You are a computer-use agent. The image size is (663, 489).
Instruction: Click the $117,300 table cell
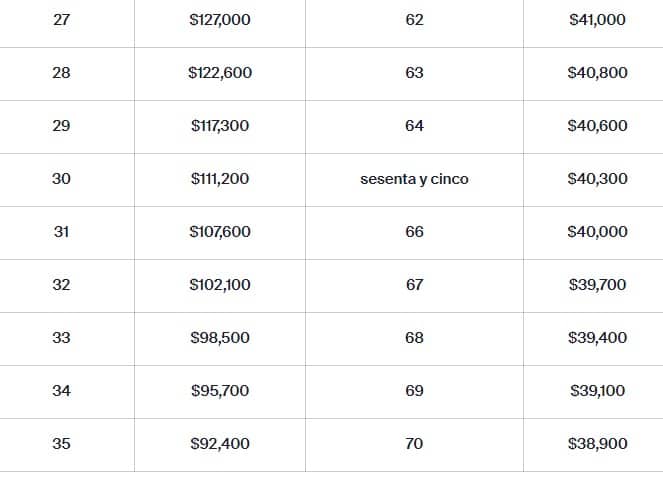(219, 126)
